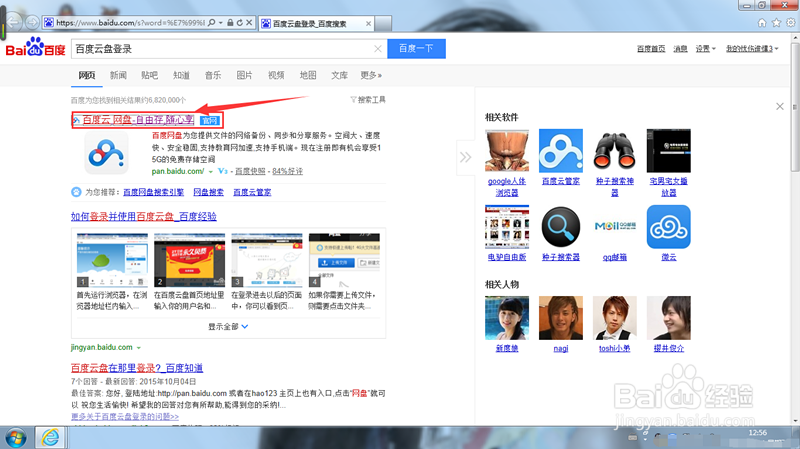Open 百度云管家 software icon
This screenshot has height=449, width=800.
tap(561, 151)
